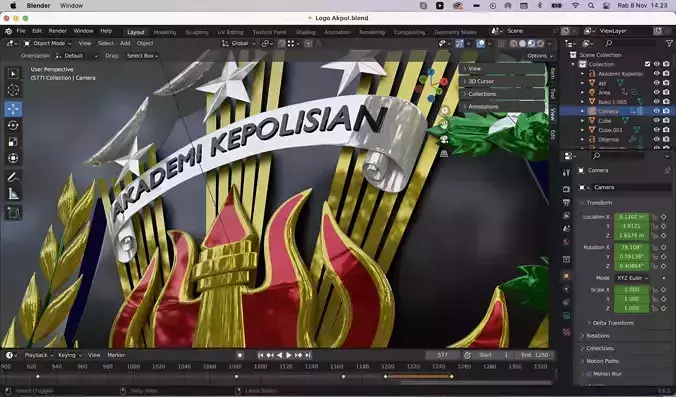
Task: Open macOS Spotlight search icon
Action: 591,6
